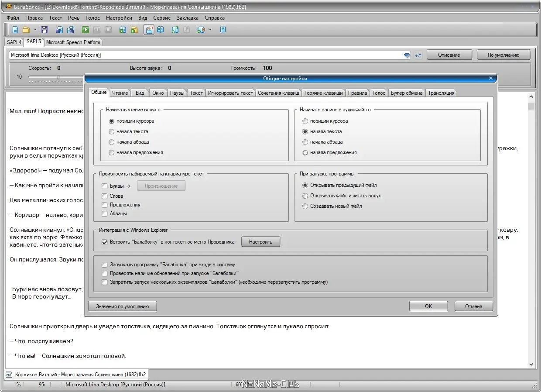
Task: Click the По умолчанию voice button
Action: (503, 55)
